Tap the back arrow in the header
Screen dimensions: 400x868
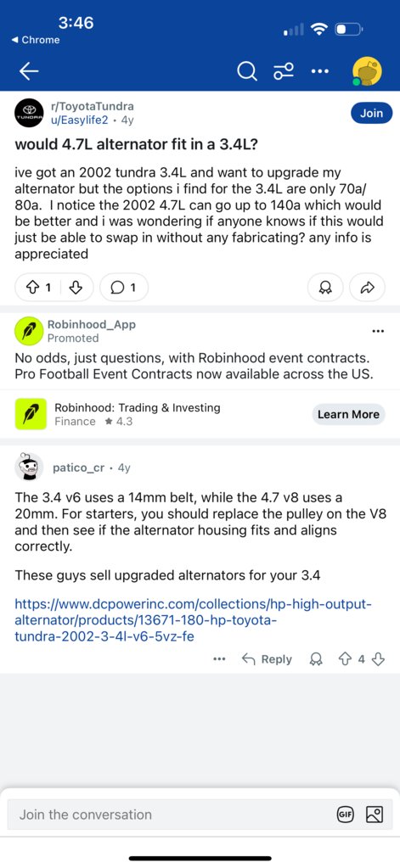(x=29, y=71)
